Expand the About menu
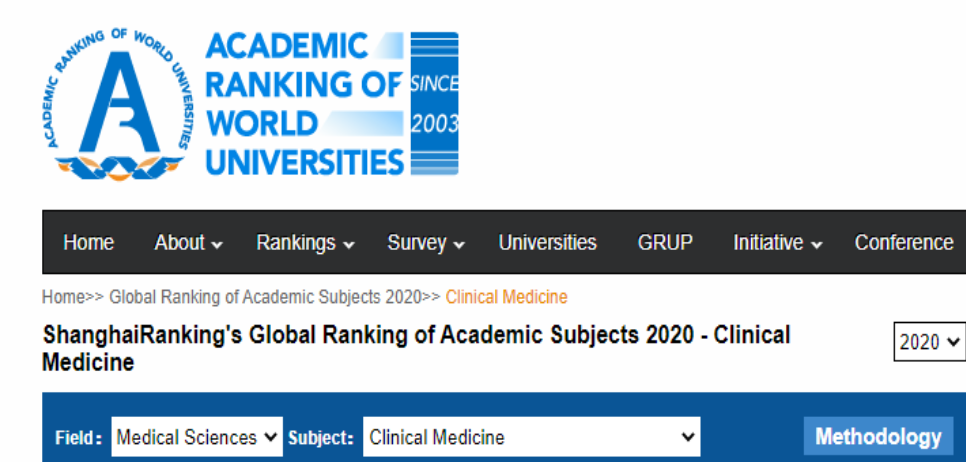966x462 pixels. (x=189, y=242)
